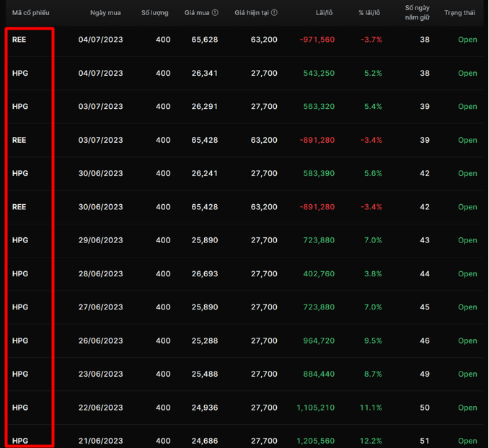
Task: Select the Ngày mua column header
Action: tap(105, 13)
